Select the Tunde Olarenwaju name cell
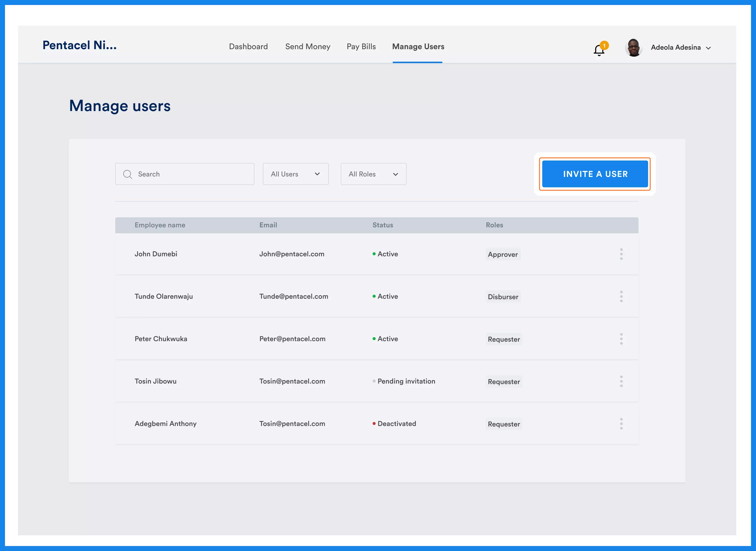The image size is (756, 551). pyautogui.click(x=164, y=296)
